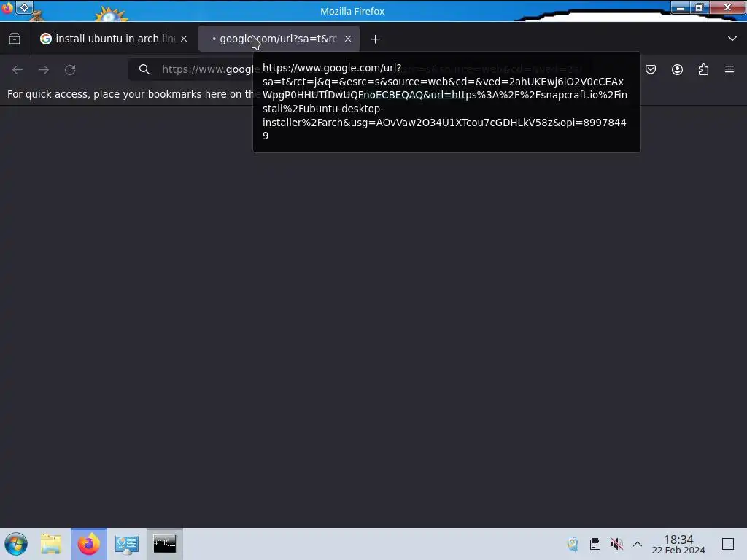The image size is (747, 560).
Task: Open the clipboard tray icon
Action: pos(595,544)
